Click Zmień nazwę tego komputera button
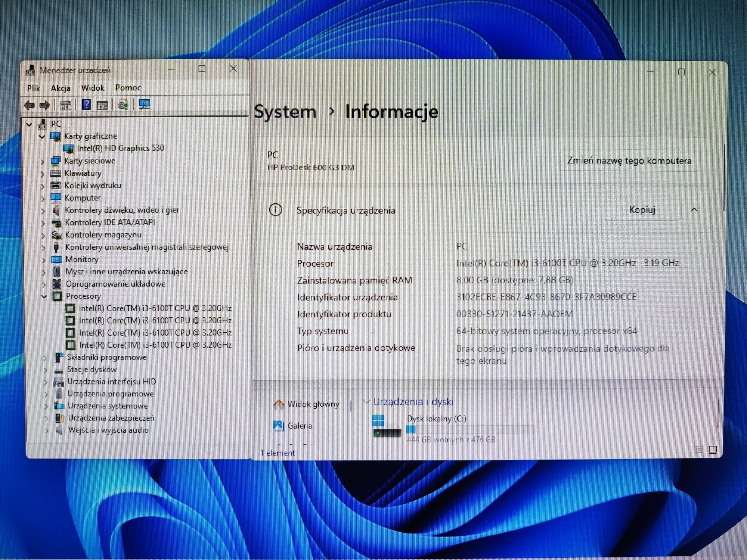747x560 pixels. 629,161
